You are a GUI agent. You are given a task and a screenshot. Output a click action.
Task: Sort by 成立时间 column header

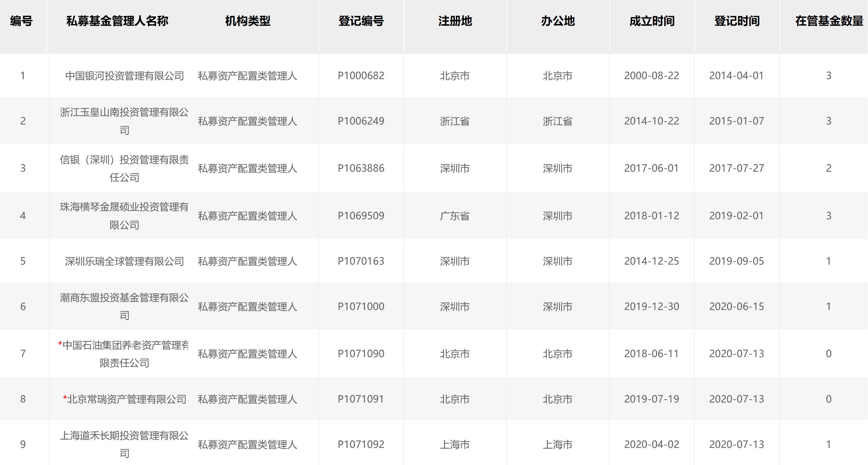[x=652, y=21]
